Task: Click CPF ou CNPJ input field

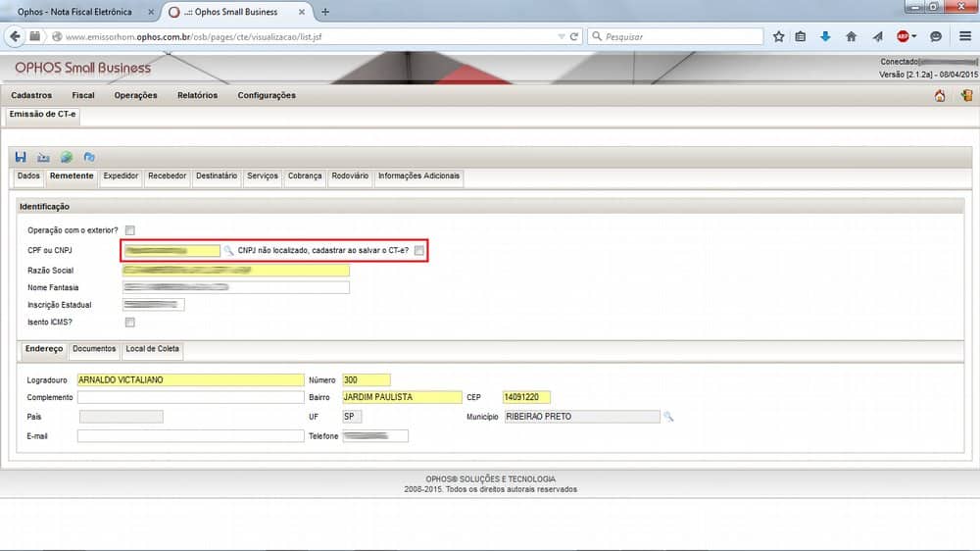Action: click(171, 250)
